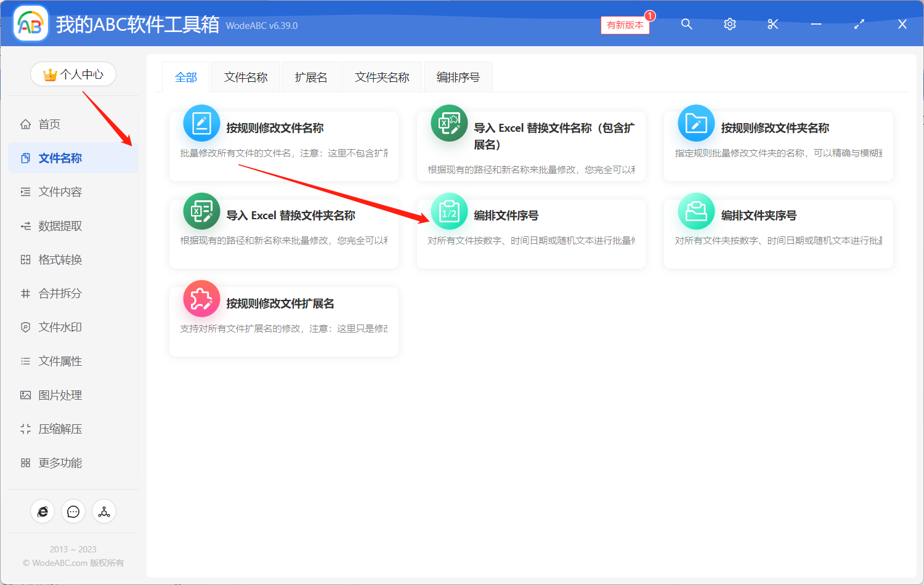Open 格式转换 in the sidebar
The height and width of the screenshot is (585, 924).
pos(59,259)
